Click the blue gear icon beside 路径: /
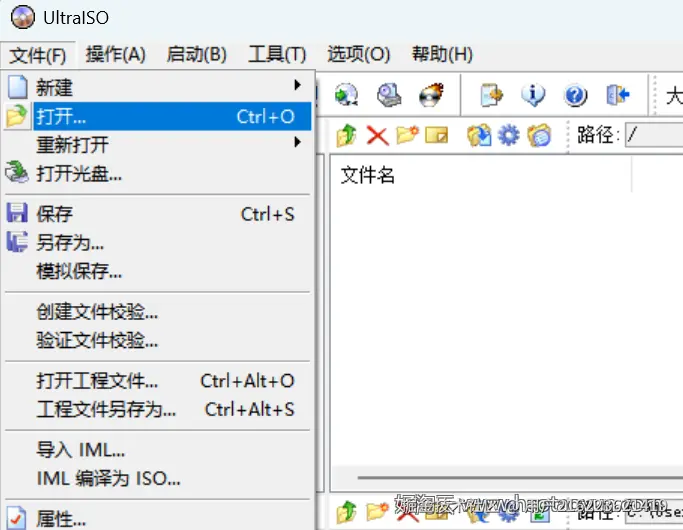This screenshot has width=683, height=530. (x=508, y=135)
